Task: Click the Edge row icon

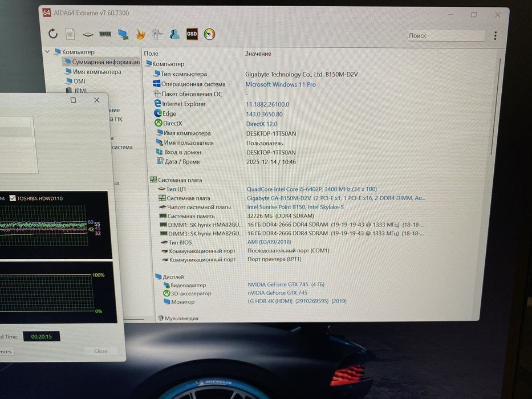Action: pos(158,113)
